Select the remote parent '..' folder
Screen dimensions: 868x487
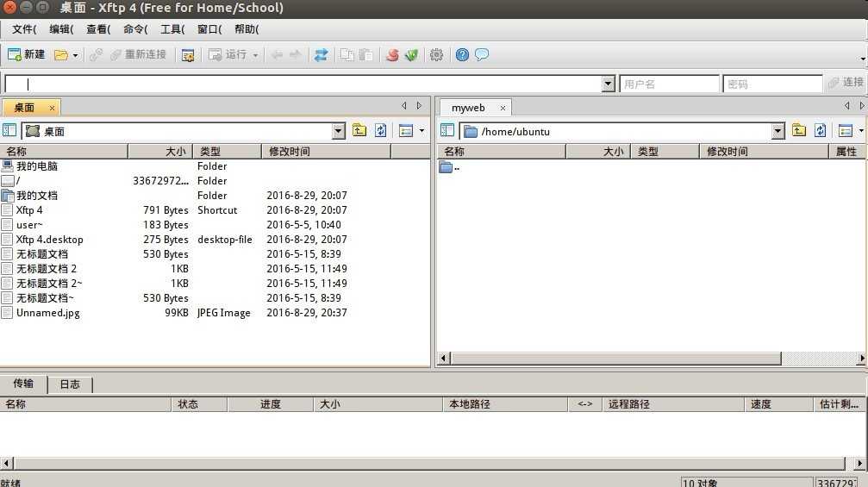pyautogui.click(x=449, y=167)
